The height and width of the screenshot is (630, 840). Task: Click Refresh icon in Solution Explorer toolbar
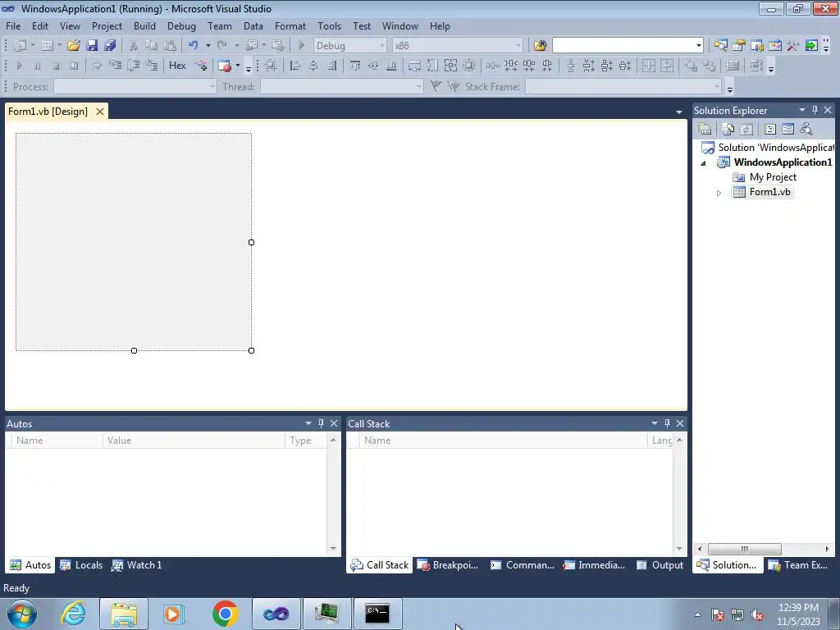point(746,129)
